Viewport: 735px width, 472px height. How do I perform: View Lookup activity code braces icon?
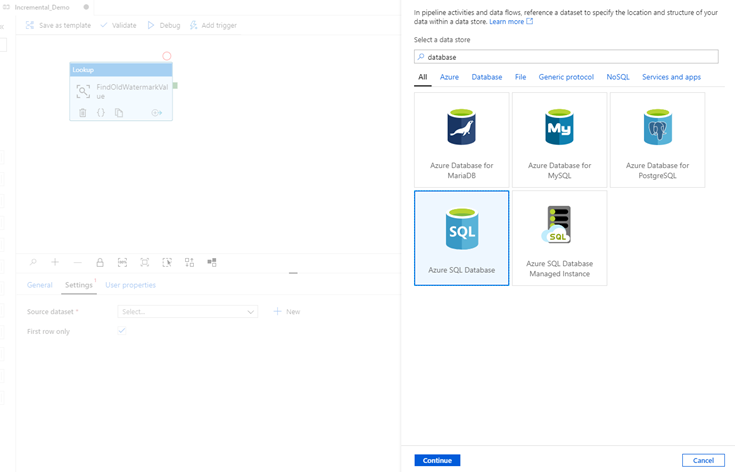click(x=101, y=112)
